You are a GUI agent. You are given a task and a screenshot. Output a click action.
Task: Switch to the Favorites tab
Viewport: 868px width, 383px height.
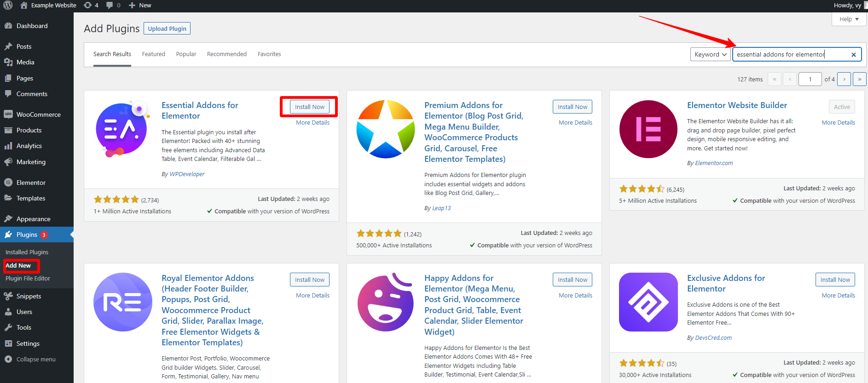click(x=269, y=54)
